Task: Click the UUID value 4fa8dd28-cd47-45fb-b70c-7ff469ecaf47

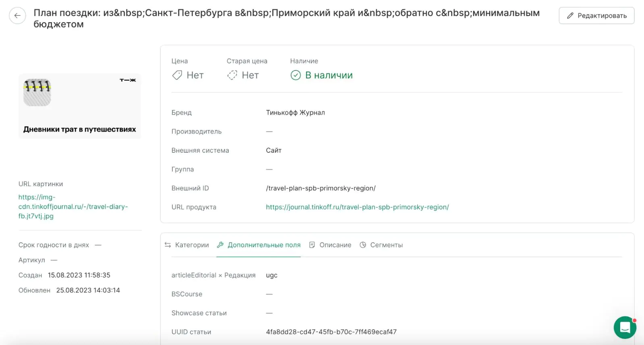Action: [x=331, y=332]
